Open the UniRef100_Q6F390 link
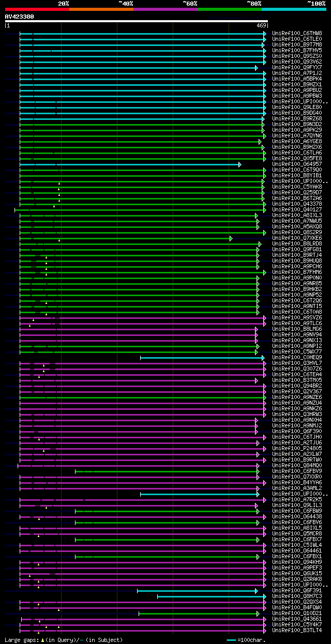This screenshot has width=331, height=644. tap(297, 432)
